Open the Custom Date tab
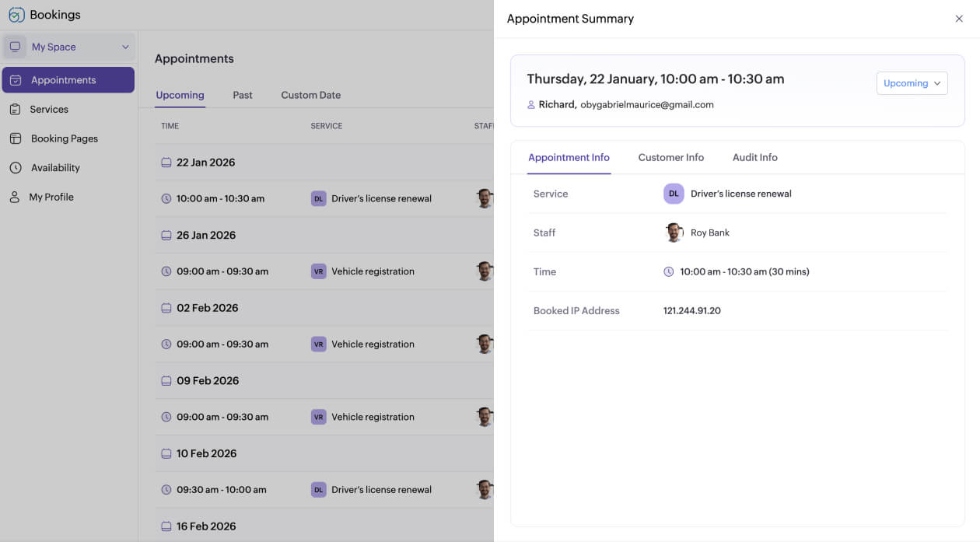 coord(310,95)
